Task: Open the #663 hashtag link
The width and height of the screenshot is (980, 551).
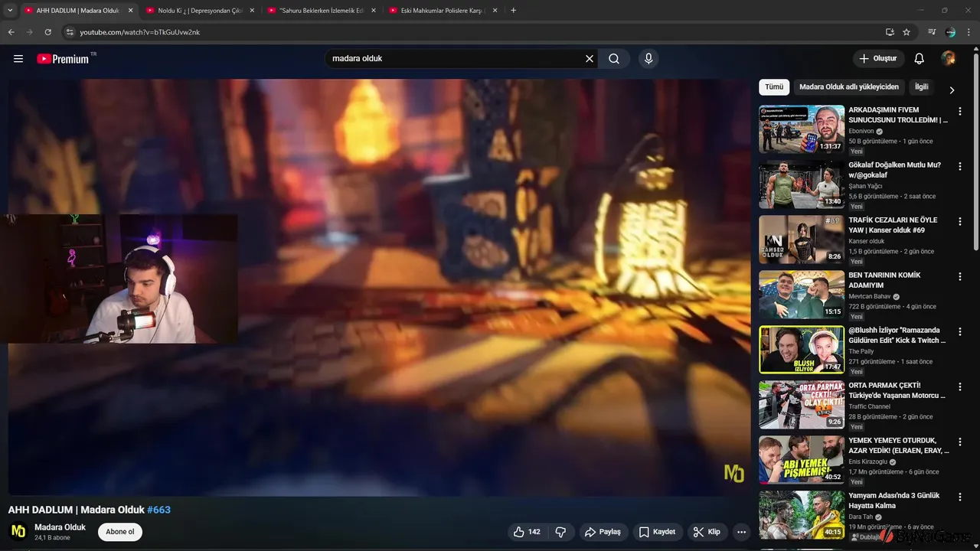Action: [158, 510]
